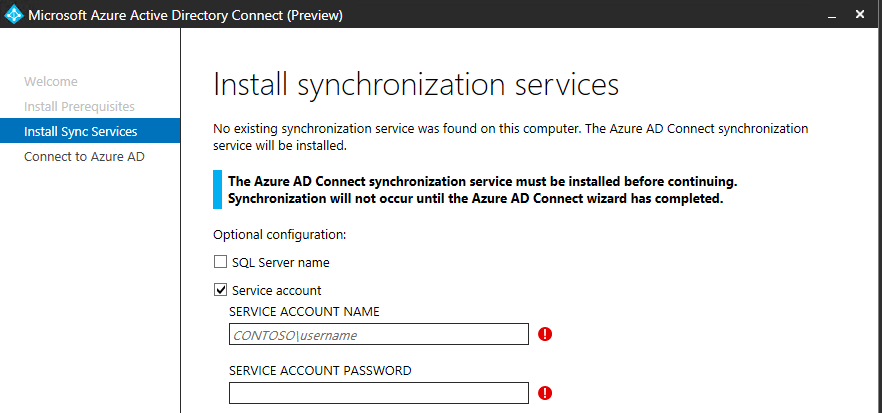Select the Install Prerequisites step
Screen dimensions: 882x413
click(x=79, y=106)
